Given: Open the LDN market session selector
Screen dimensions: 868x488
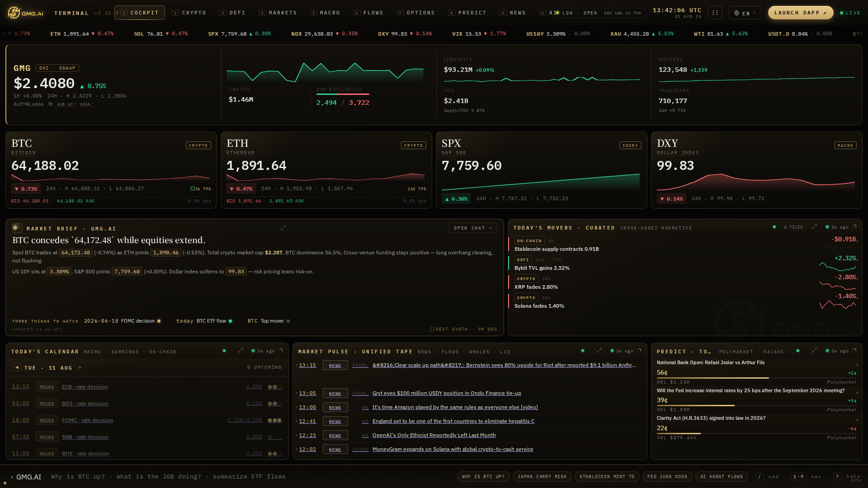Looking at the screenshot, I should tap(599, 13).
